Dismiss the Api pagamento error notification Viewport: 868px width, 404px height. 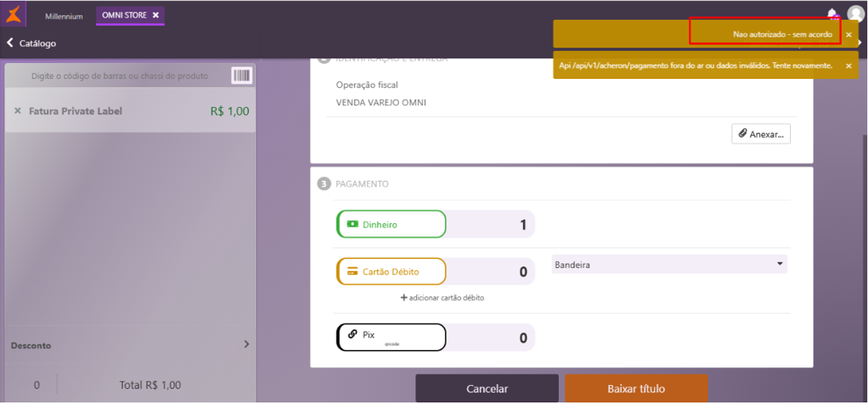tap(849, 66)
